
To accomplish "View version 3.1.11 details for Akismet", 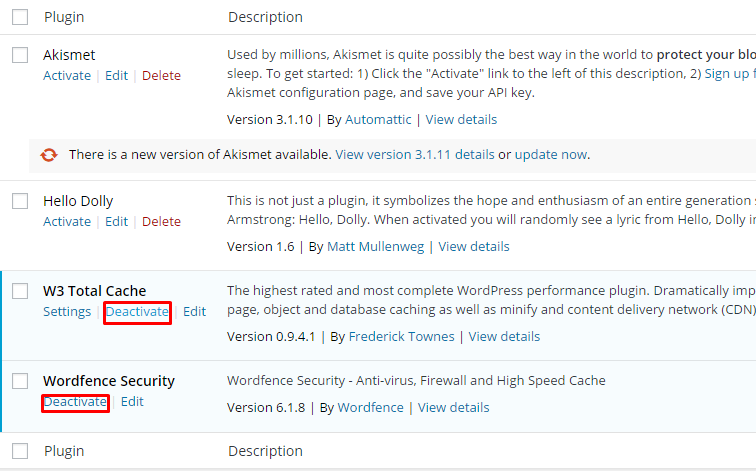I will click(415, 155).
